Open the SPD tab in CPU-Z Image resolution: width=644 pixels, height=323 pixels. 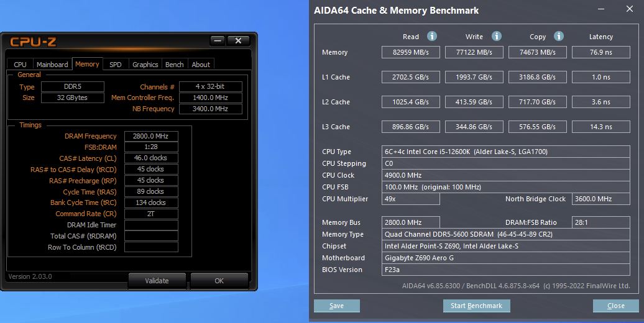point(116,65)
